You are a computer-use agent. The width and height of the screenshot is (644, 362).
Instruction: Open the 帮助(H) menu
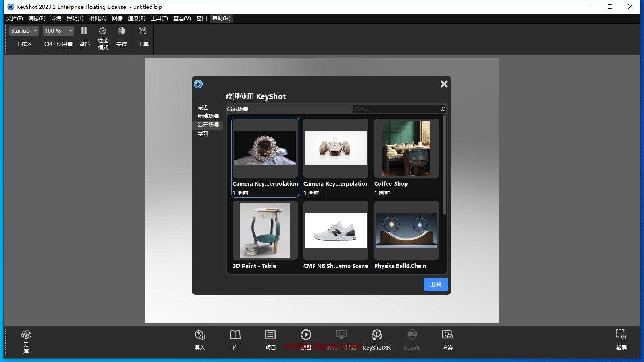coord(221,19)
